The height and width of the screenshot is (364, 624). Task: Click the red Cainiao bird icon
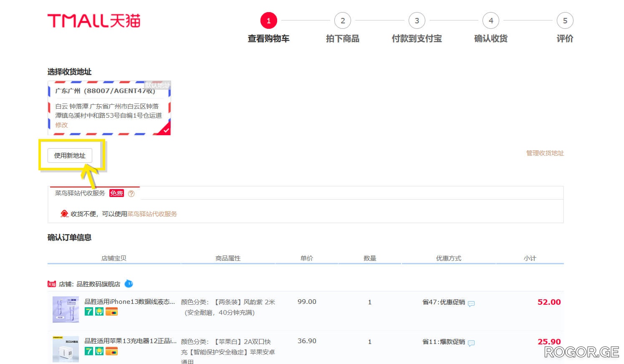[x=64, y=214]
